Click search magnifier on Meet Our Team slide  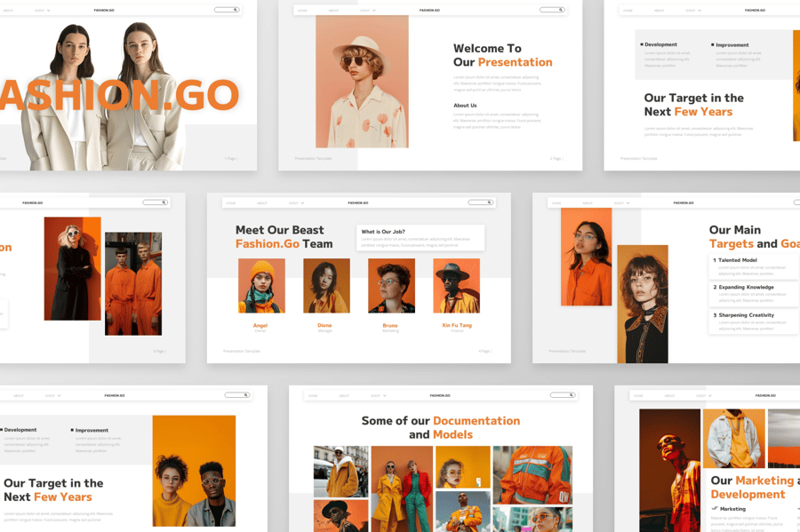pos(490,202)
